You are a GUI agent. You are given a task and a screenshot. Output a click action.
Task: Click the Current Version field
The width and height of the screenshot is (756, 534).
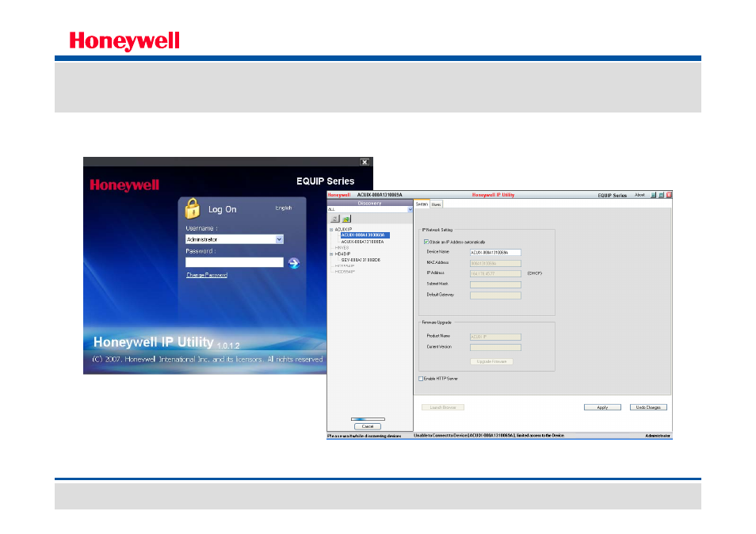click(495, 348)
